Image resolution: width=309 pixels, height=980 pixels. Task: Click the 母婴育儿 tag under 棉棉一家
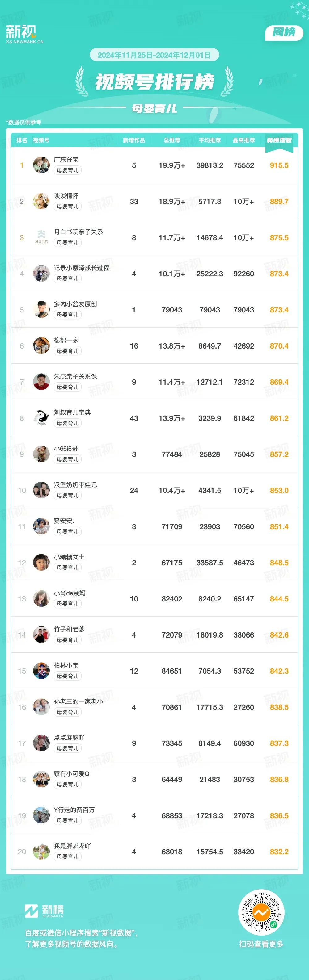(68, 351)
